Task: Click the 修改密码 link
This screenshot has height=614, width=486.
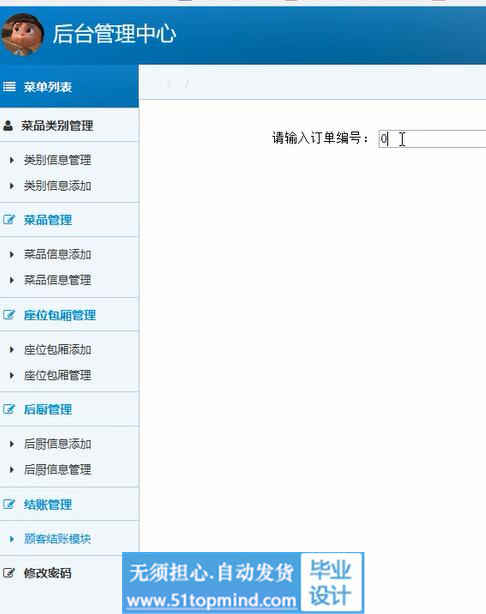Action: 47,573
